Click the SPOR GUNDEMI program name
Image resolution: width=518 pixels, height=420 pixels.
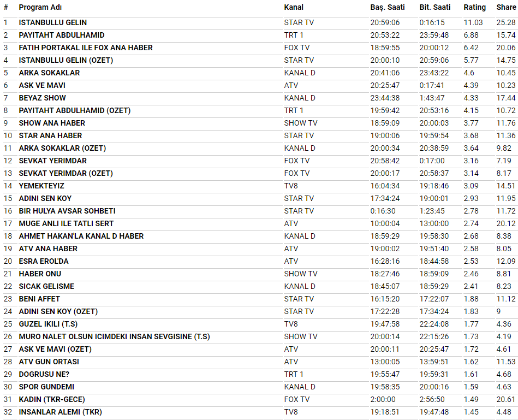click(46, 387)
